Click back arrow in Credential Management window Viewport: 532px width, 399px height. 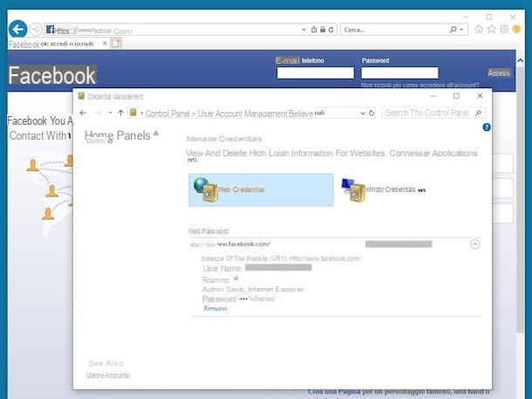click(83, 113)
